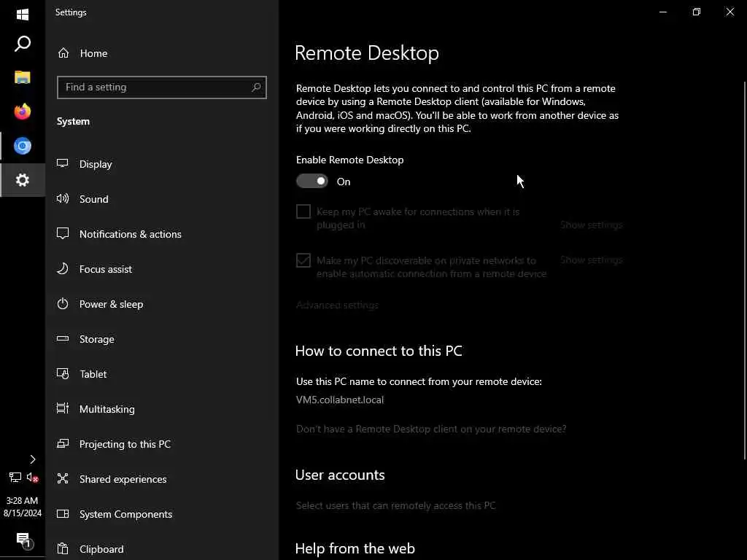
Task: Click the Power & sleep icon
Action: pyautogui.click(x=63, y=304)
